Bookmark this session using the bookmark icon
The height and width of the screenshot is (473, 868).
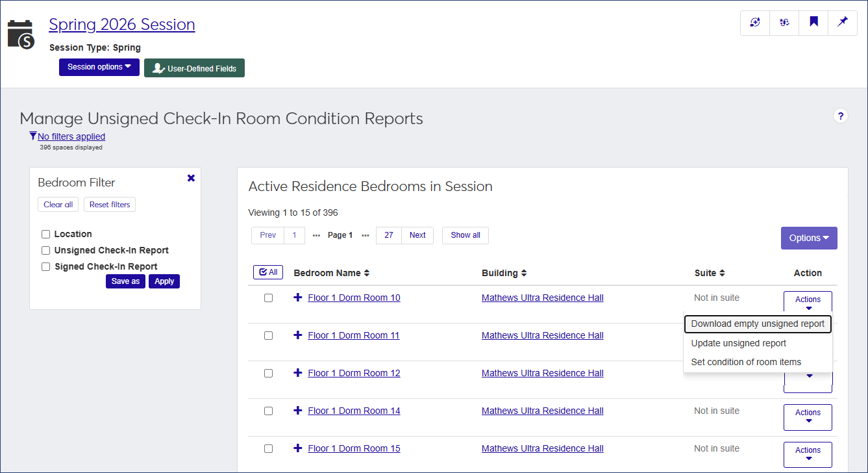[x=813, y=22]
